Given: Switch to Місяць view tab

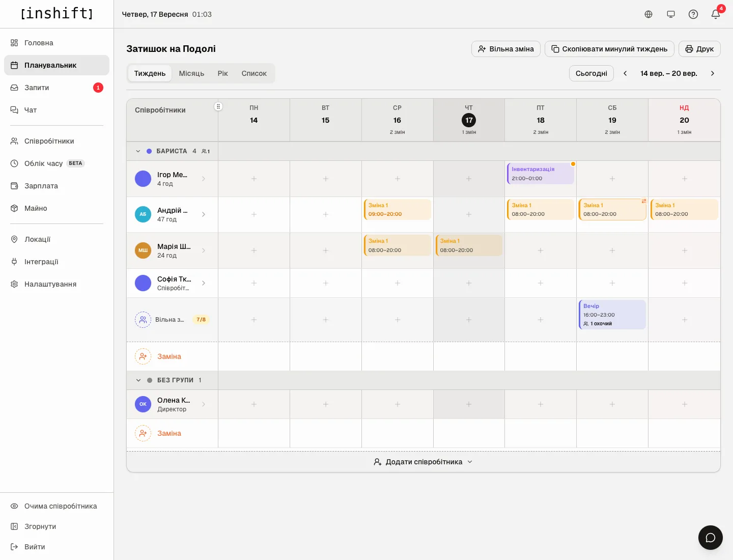Looking at the screenshot, I should pos(191,73).
